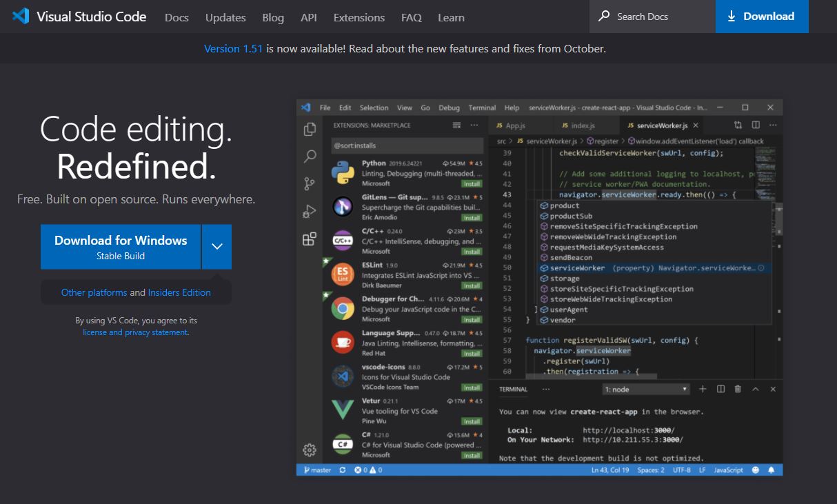Install the Python extension
The height and width of the screenshot is (504, 837).
click(471, 184)
